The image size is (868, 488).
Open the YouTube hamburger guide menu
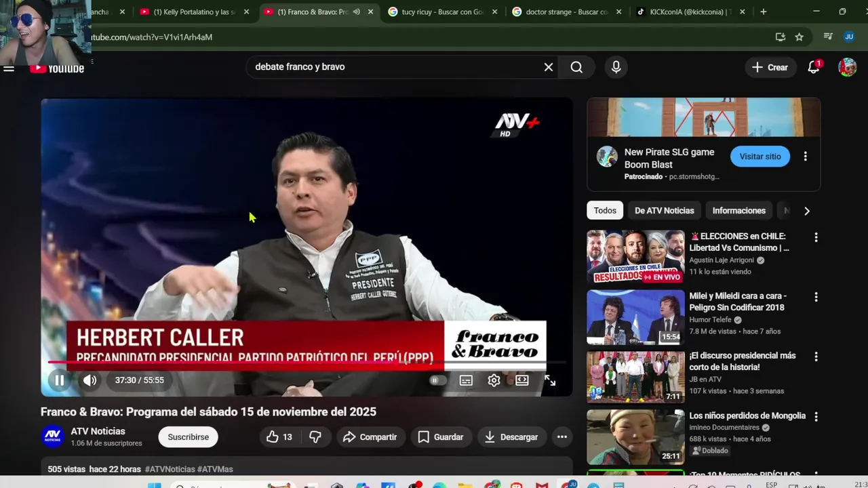pos(9,68)
